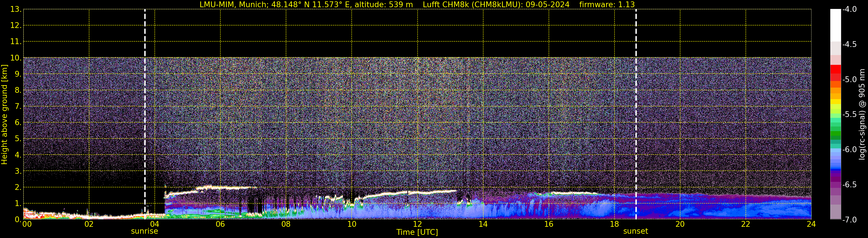Image resolution: width=868 pixels, height=238 pixels.
Task: Click the time axis tick "02"
Action: [x=89, y=224]
